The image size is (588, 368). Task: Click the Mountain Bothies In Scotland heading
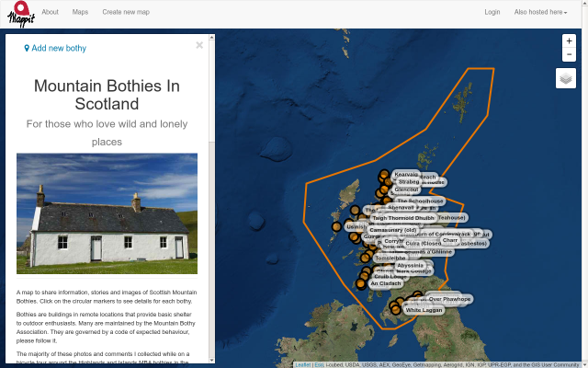pos(107,95)
